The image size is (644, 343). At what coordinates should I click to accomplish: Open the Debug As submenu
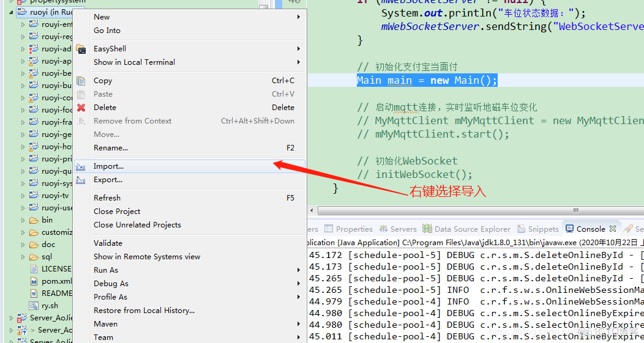pyautogui.click(x=189, y=284)
